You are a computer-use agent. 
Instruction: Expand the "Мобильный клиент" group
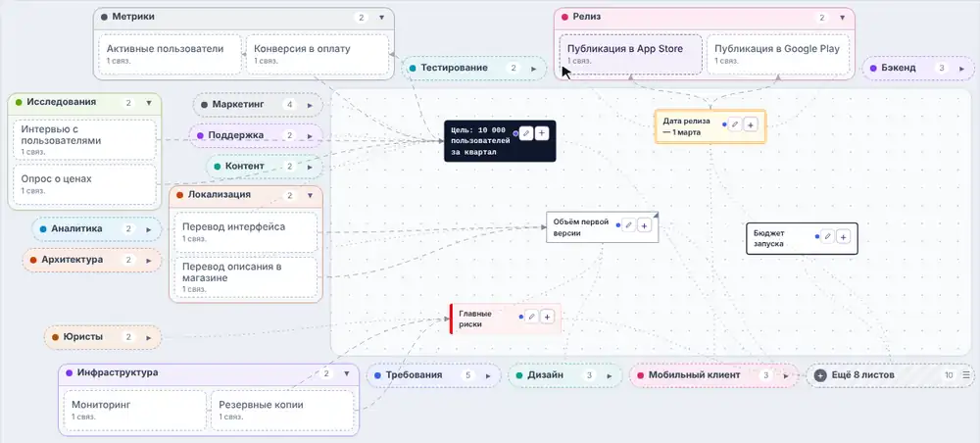[x=787, y=376]
